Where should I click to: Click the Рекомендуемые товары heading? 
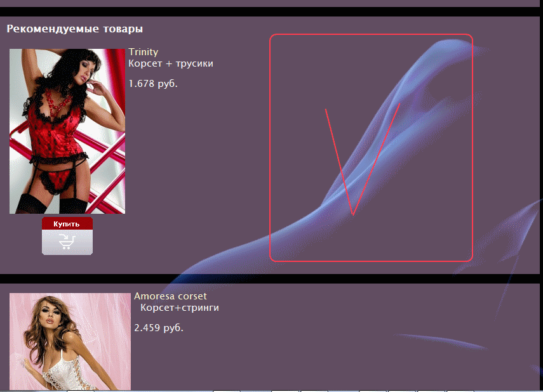point(74,29)
